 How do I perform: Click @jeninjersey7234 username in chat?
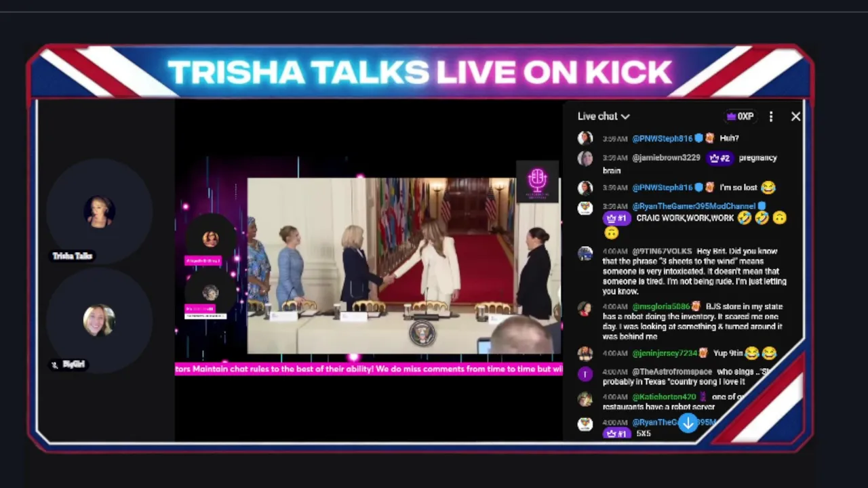tap(665, 353)
